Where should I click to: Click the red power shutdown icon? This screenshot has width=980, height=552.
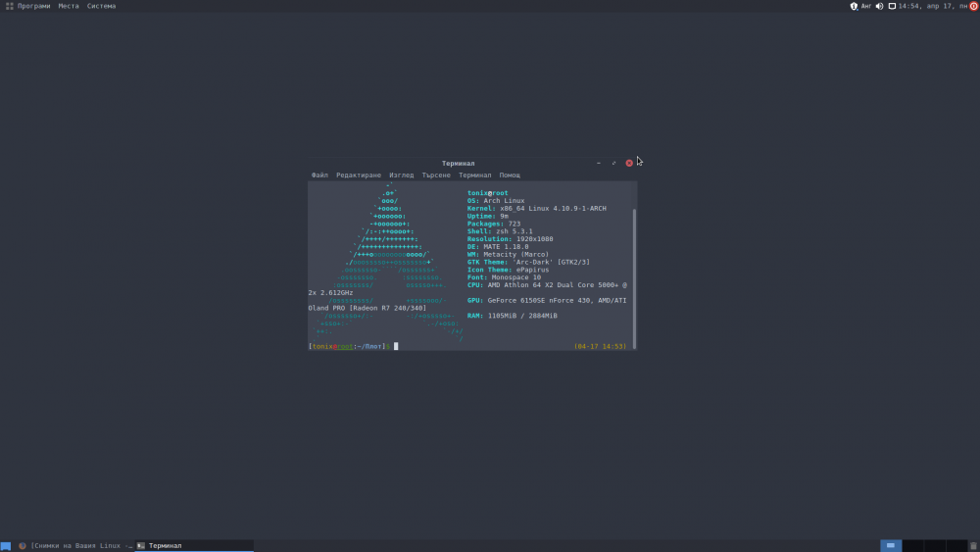(x=974, y=6)
